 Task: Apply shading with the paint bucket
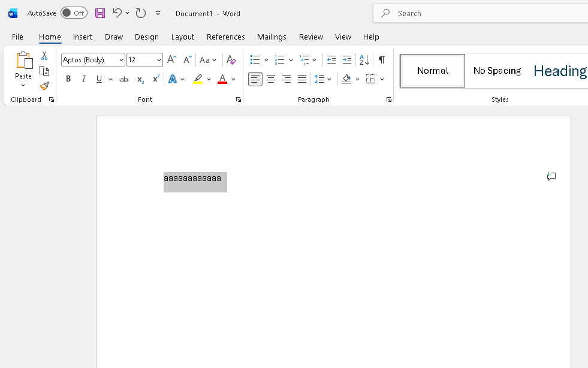click(346, 79)
